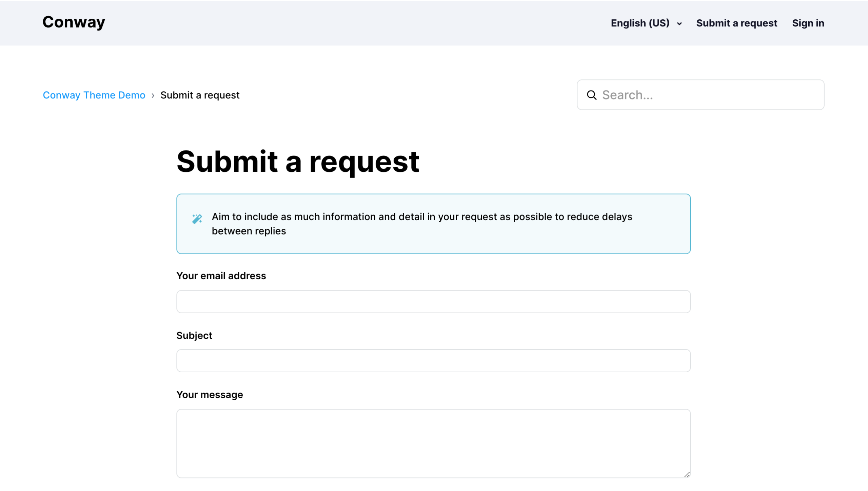Click into the search field

[700, 95]
